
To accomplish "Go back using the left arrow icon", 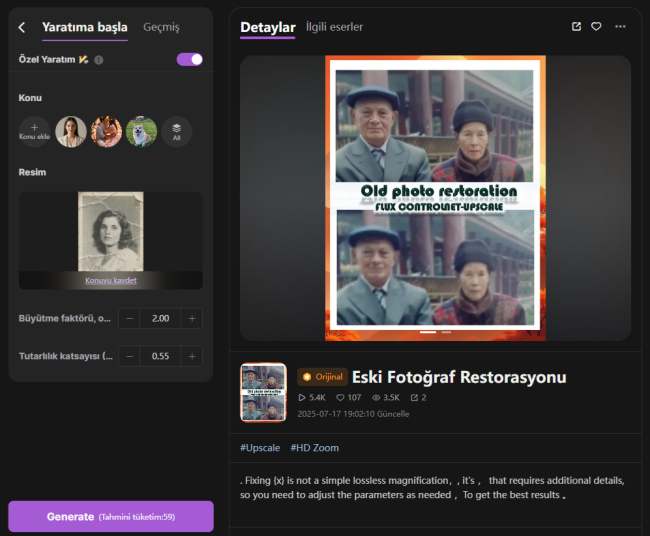I will 22,27.
